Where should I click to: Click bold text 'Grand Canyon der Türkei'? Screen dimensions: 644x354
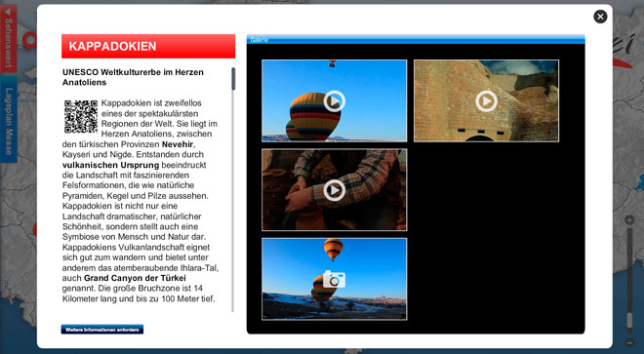135,278
